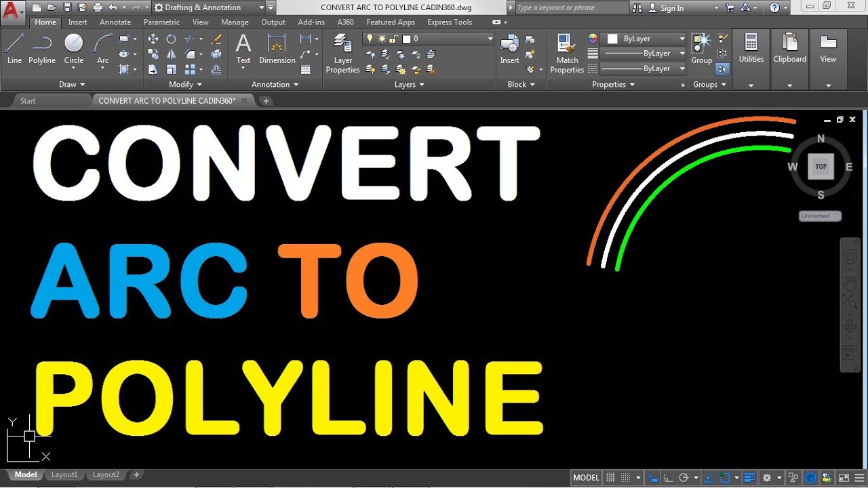Viewport: 868px width, 488px height.
Task: Click the Plot (print) icon
Action: (x=98, y=7)
